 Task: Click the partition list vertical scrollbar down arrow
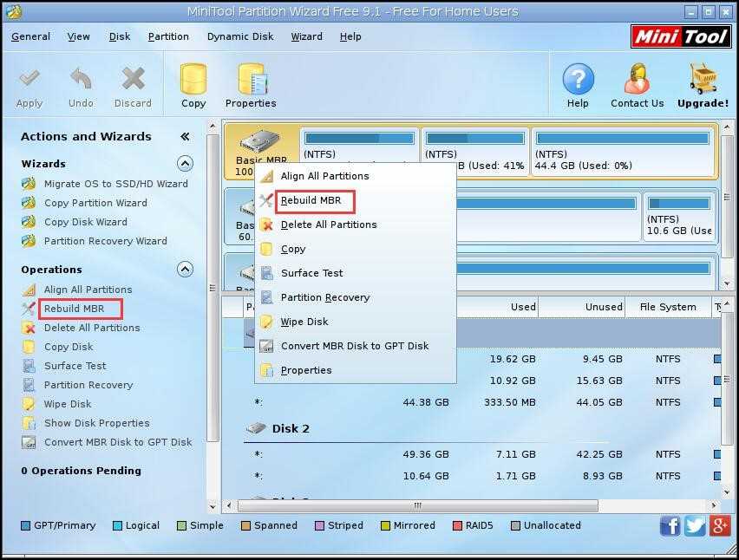[727, 492]
